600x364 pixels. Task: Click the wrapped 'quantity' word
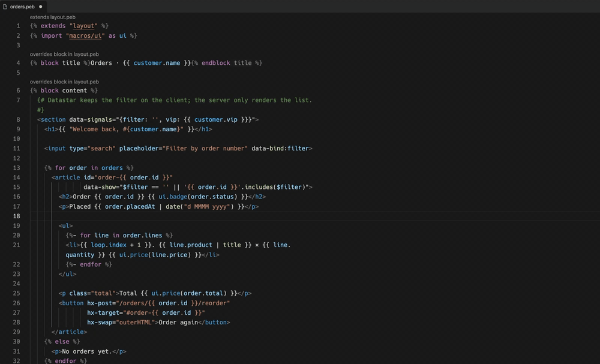80,255
